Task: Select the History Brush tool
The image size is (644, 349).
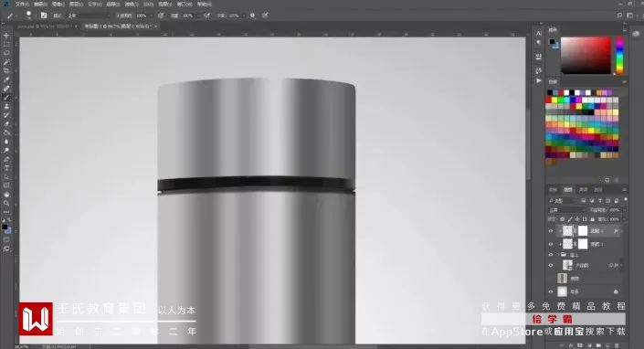Action: (6, 115)
